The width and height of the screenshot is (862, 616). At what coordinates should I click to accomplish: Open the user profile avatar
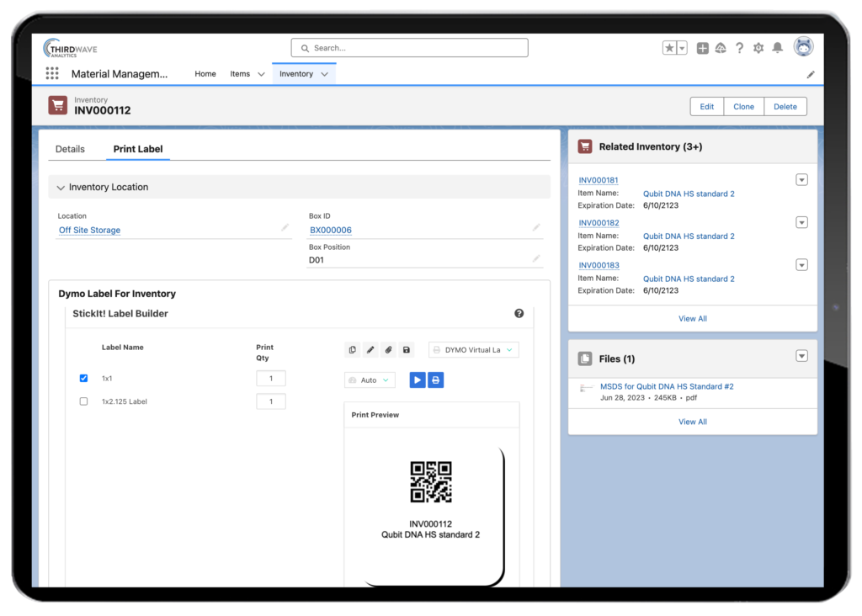[803, 47]
